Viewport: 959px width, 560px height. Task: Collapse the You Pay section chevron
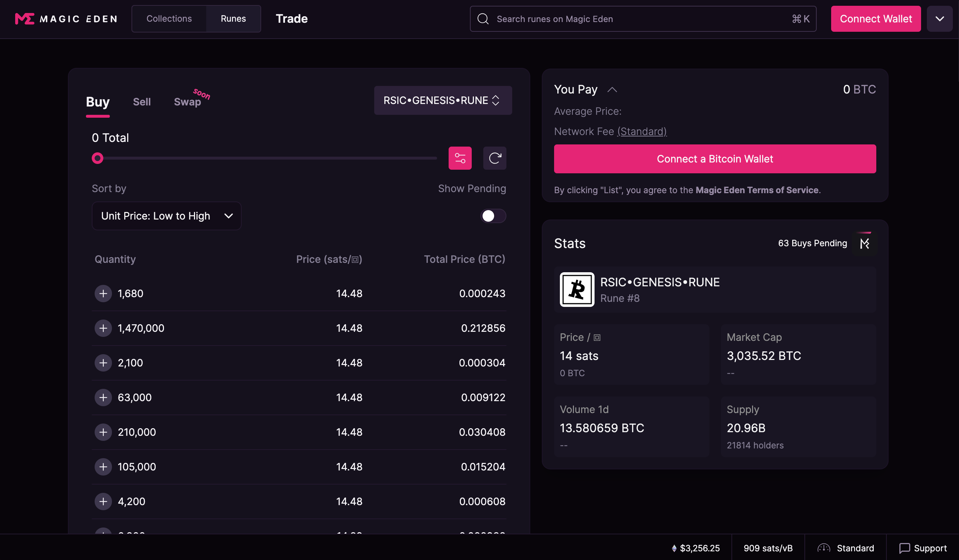(612, 90)
